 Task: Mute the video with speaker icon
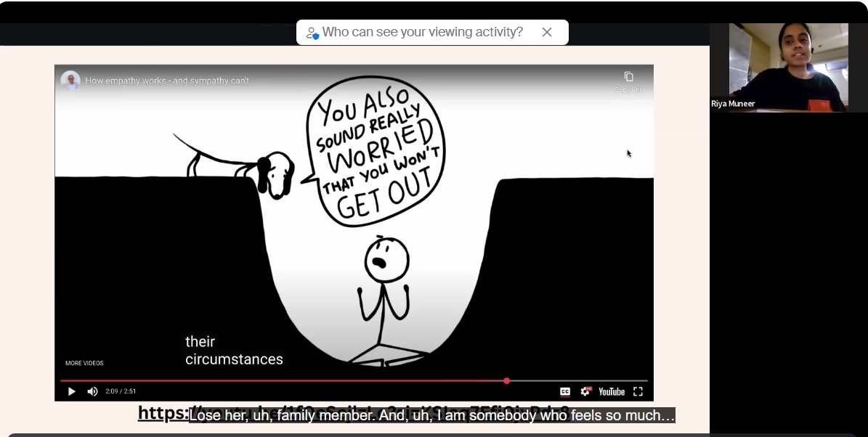[x=92, y=391]
